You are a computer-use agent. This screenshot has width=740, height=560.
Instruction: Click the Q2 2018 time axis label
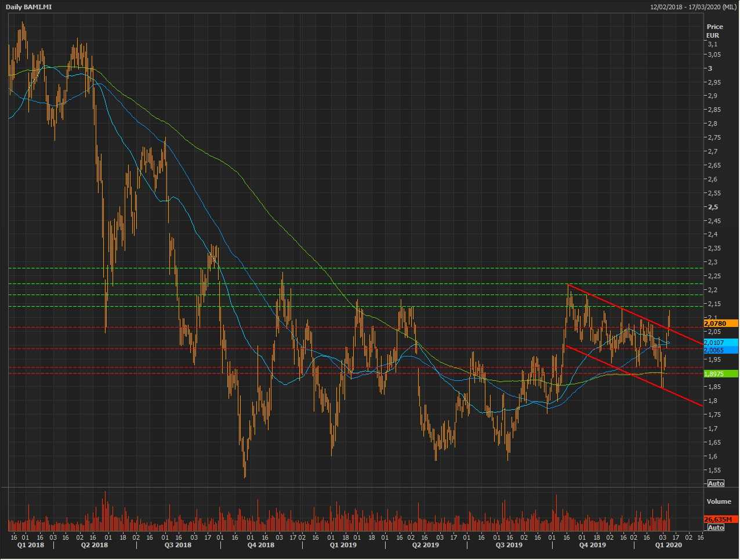95,545
